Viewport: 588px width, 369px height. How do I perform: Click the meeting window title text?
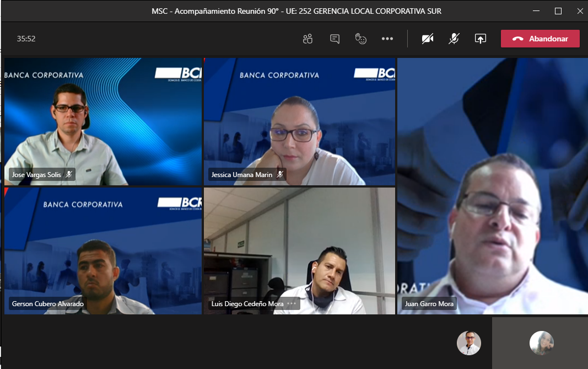(x=296, y=11)
